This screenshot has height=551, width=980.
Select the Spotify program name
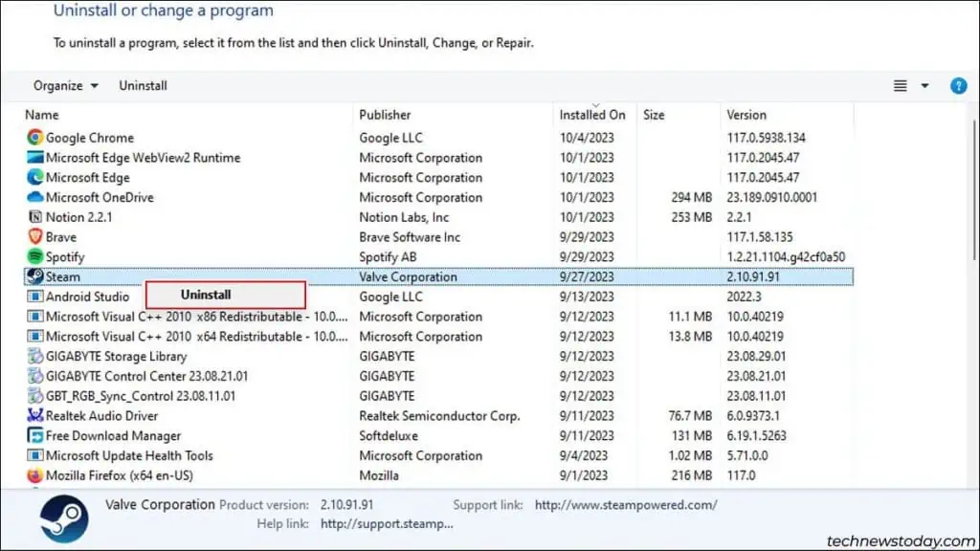click(x=65, y=256)
